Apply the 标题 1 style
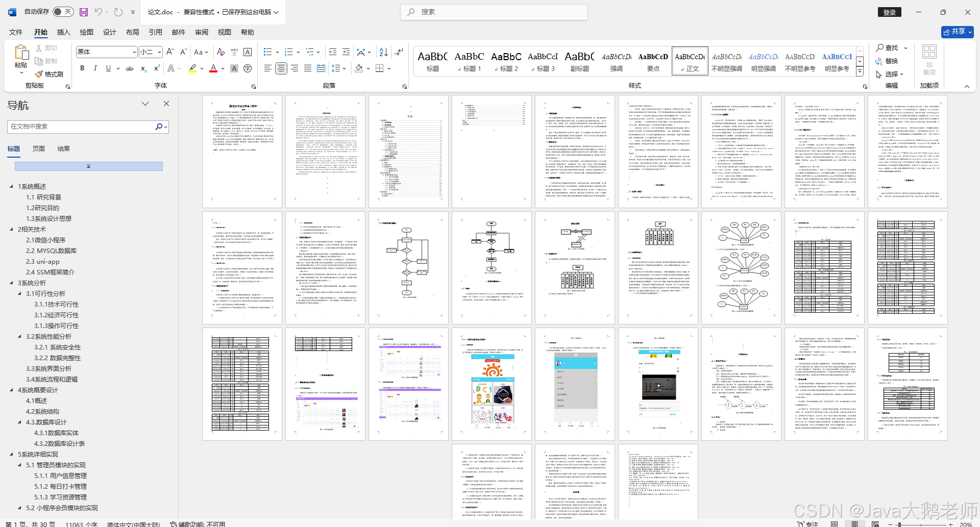Image resolution: width=980 pixels, height=527 pixels. [x=469, y=61]
